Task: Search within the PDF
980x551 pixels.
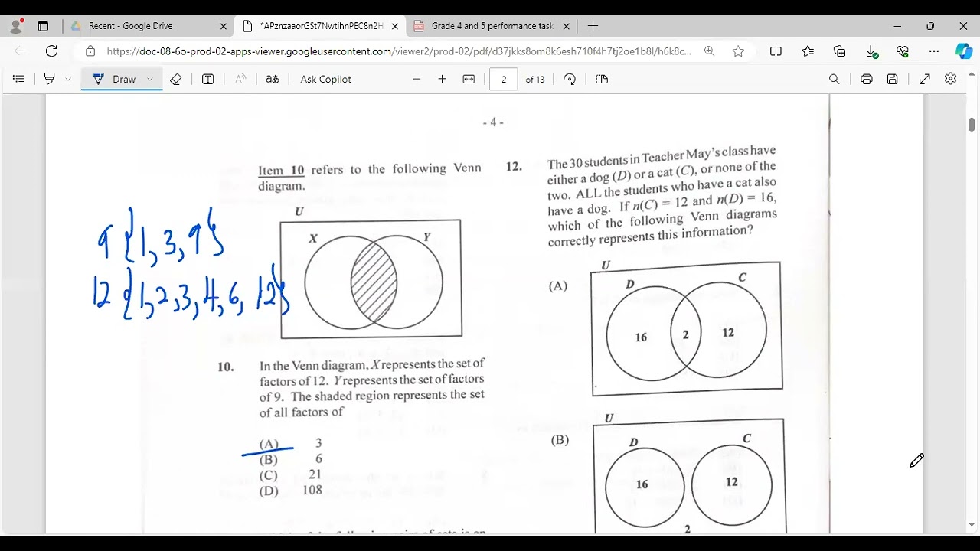Action: click(x=835, y=79)
